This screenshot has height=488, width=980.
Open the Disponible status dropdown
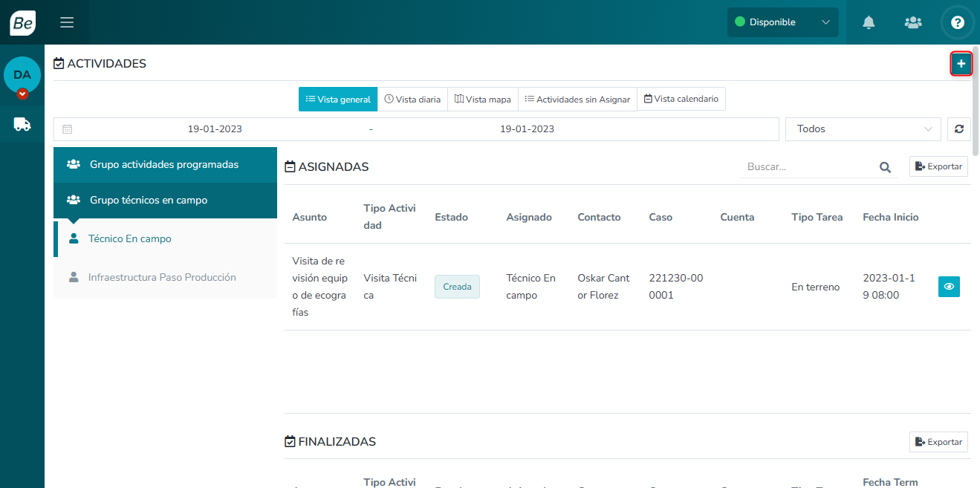coord(783,22)
